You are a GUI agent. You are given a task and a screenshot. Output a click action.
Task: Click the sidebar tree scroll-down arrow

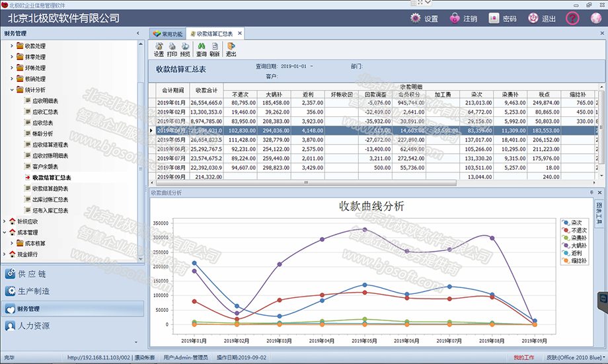click(140, 259)
